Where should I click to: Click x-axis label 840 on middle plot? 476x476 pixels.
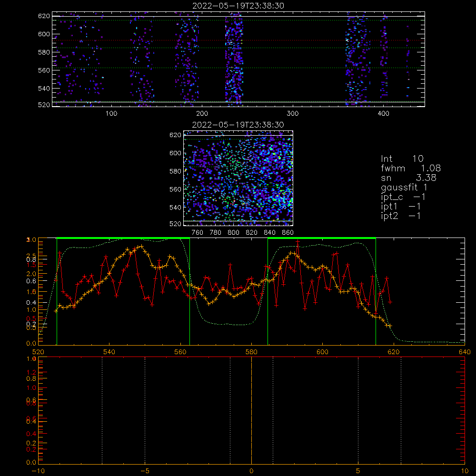269,233
